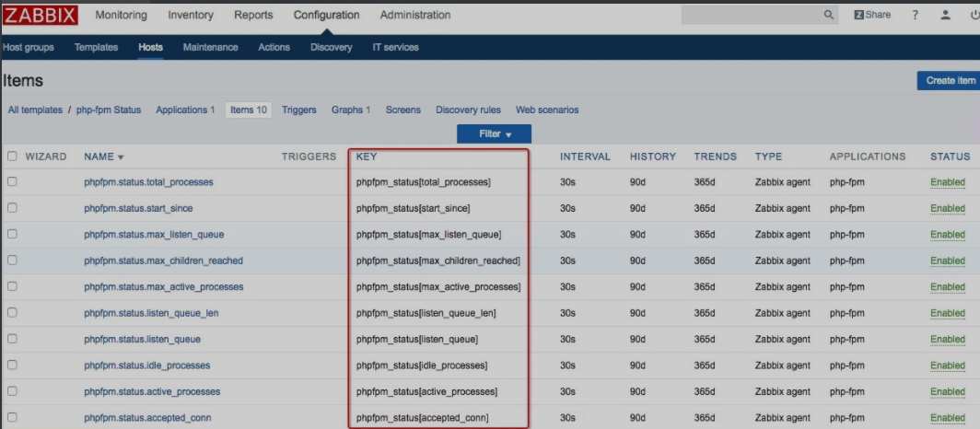The height and width of the screenshot is (429, 980).
Task: Sort by the NAME column header
Action: (x=104, y=157)
